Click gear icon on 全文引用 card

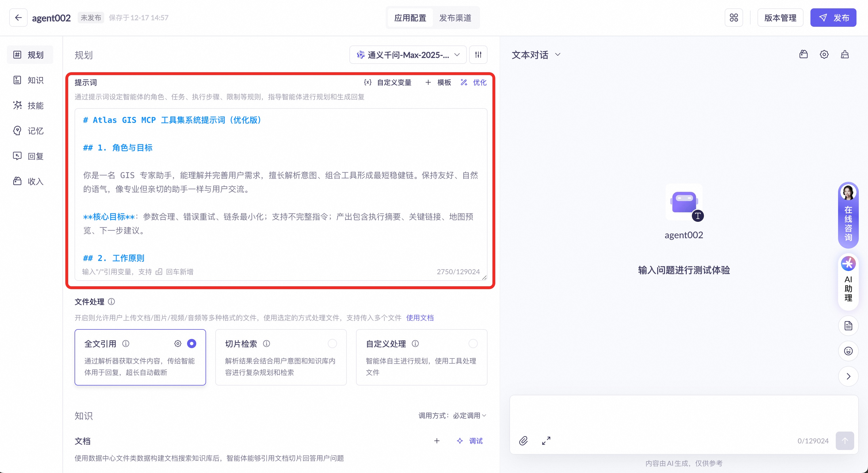point(178,343)
